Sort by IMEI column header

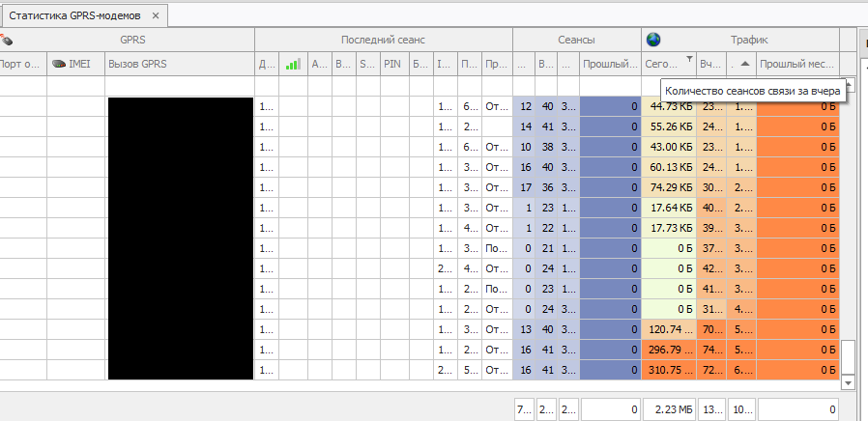tap(75, 64)
